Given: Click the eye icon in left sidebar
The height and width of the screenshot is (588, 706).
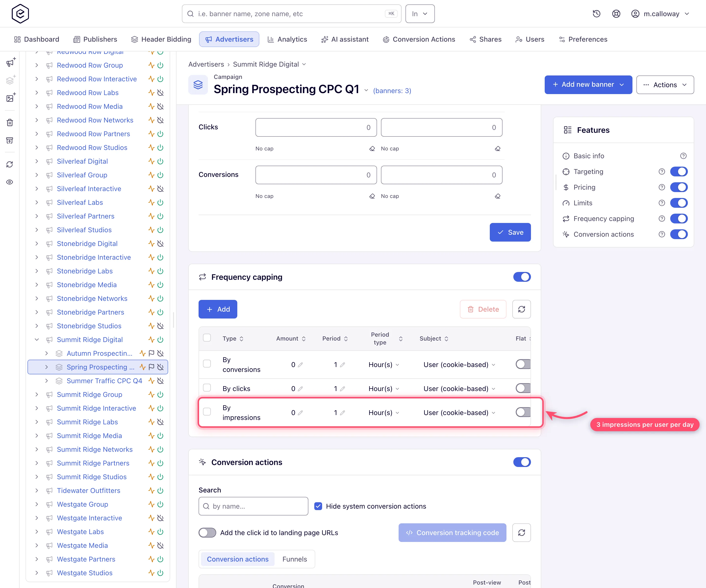Looking at the screenshot, I should click(x=10, y=182).
